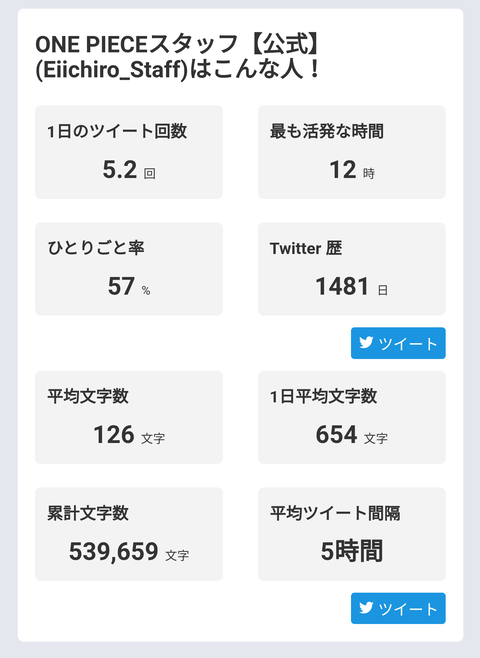Click the 654 daily characters number

tap(336, 434)
